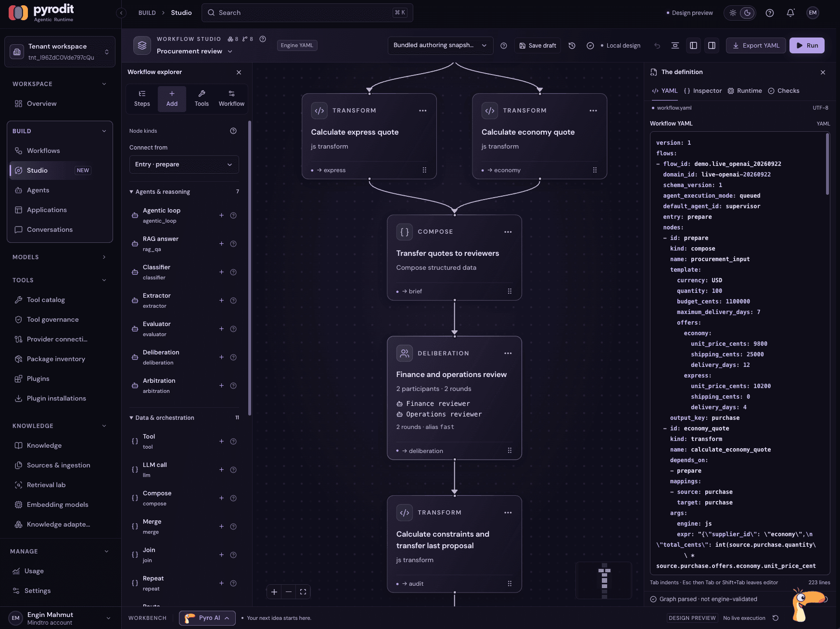Viewport: 840px width, 629px height.
Task: Open the Bundled authoring snapshot dropdown
Action: click(x=440, y=45)
